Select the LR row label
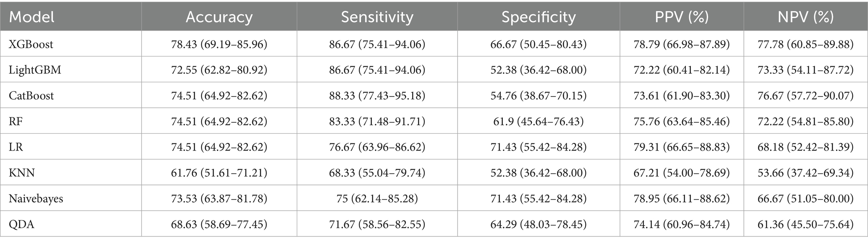Screen dimensions: 868x244 coord(16,147)
